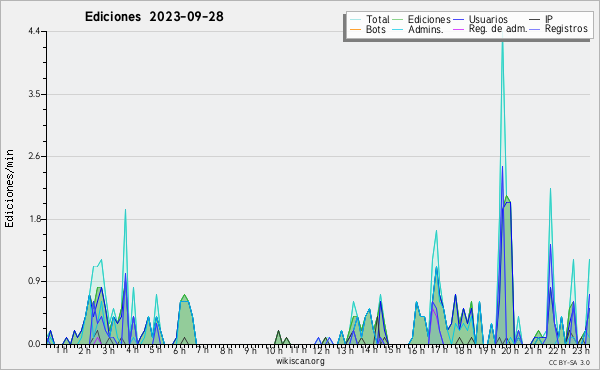This screenshot has height=370, width=600.
Task: Click the '2 h' x-axis label
Action: tap(85, 350)
